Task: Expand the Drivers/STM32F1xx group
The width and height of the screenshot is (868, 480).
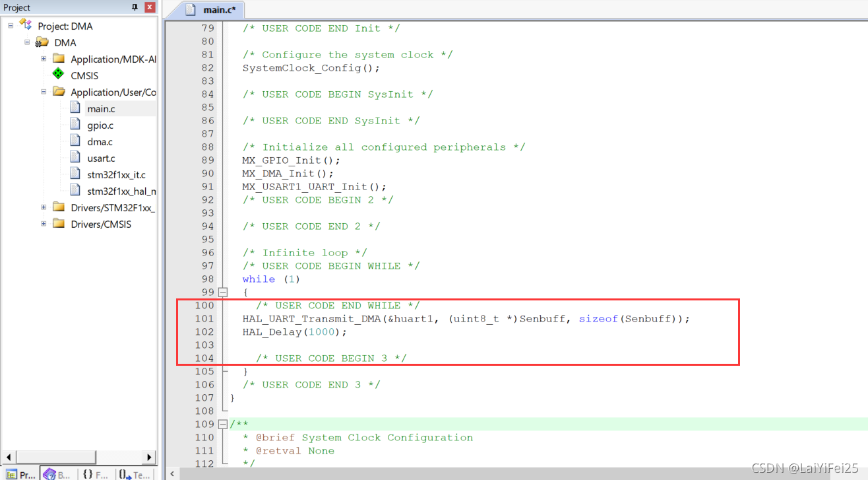Action: point(44,207)
